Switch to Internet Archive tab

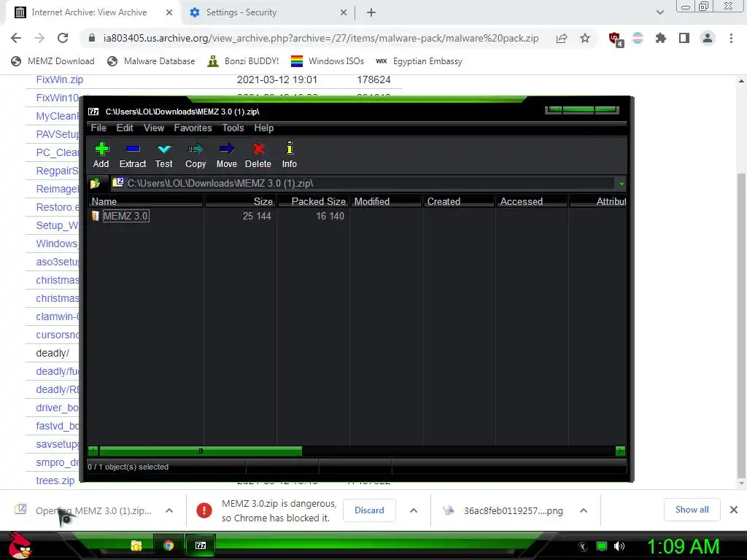[x=90, y=12]
